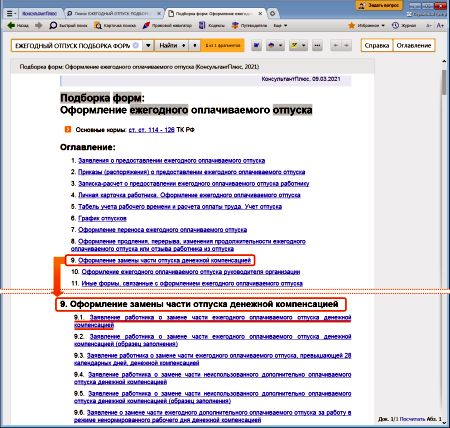Switch to the Оглавление tab

pos(414,45)
